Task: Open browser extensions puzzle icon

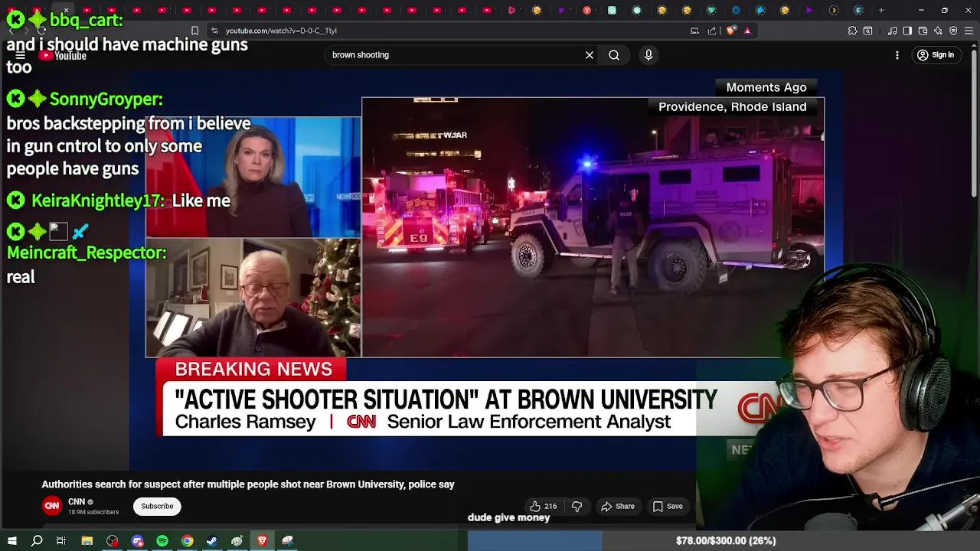Action: click(852, 31)
